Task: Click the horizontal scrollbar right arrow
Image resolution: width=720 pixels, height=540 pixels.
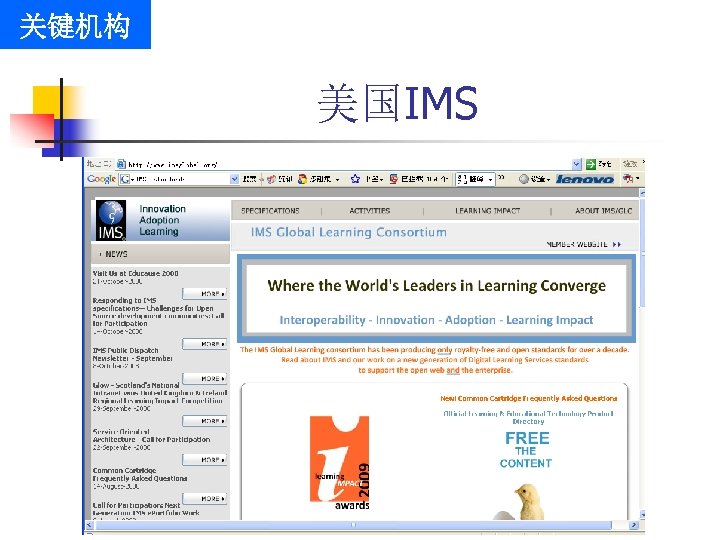Action: 634,524
